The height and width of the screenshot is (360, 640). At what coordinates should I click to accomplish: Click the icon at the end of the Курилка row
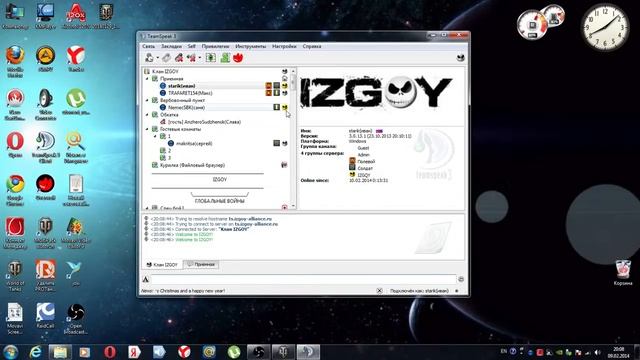click(x=284, y=165)
